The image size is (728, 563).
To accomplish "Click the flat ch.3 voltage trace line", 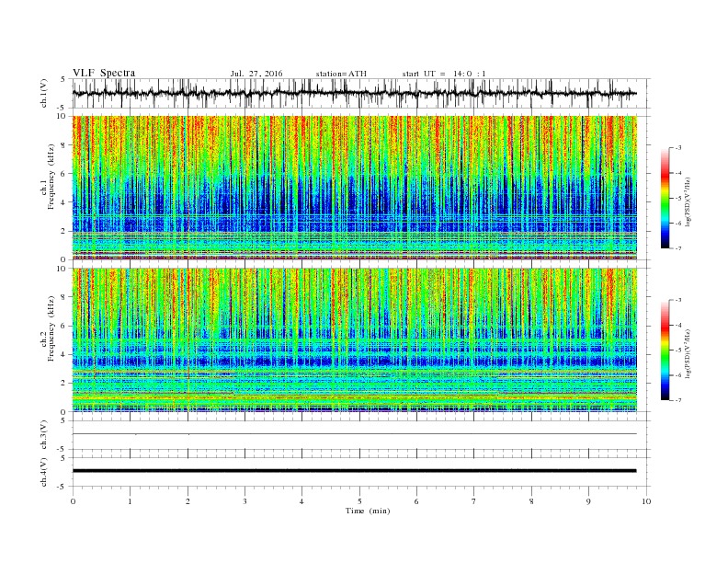I will click(x=354, y=434).
